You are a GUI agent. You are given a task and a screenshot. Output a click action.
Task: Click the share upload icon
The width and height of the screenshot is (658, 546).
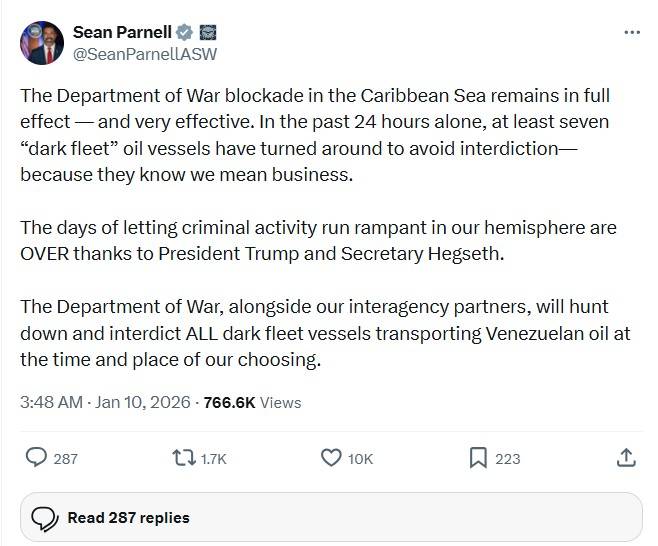(x=625, y=457)
